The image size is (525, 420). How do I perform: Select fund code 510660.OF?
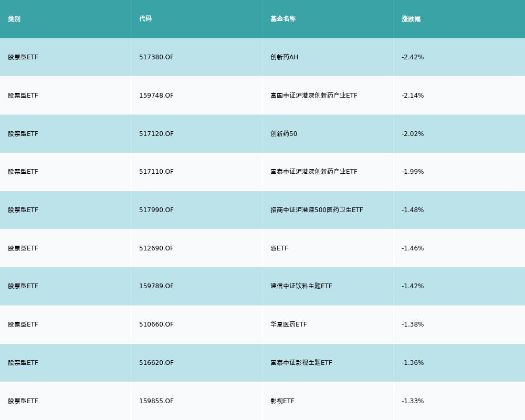click(156, 324)
